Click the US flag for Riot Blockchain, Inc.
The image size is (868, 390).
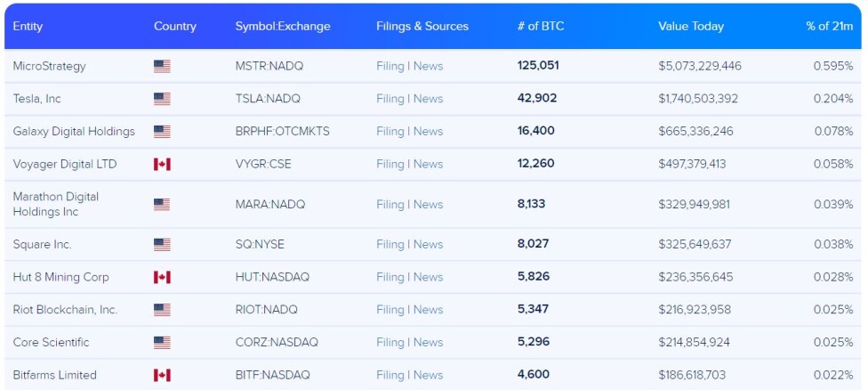(x=162, y=310)
